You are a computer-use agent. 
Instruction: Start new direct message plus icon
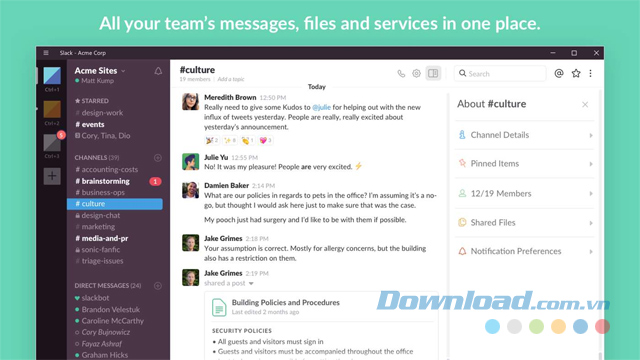(x=158, y=286)
